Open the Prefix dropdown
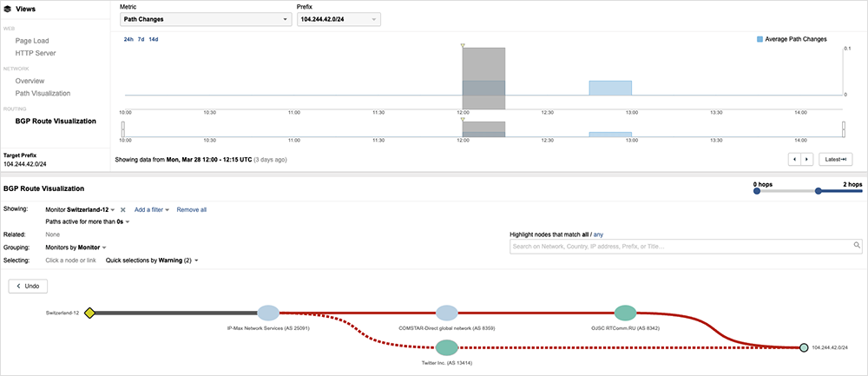Screen dimensions: 868x376 tap(339, 19)
